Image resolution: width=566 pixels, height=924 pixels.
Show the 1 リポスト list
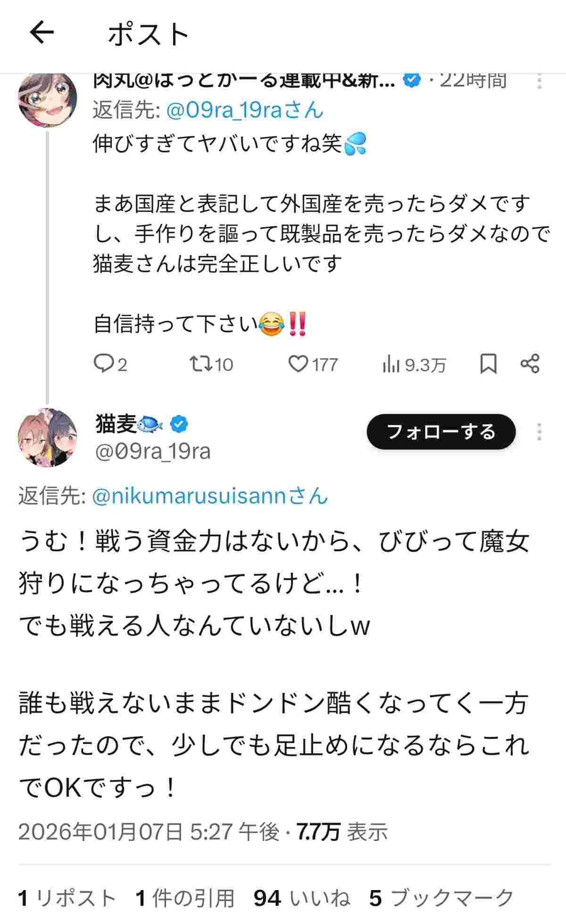[67, 898]
